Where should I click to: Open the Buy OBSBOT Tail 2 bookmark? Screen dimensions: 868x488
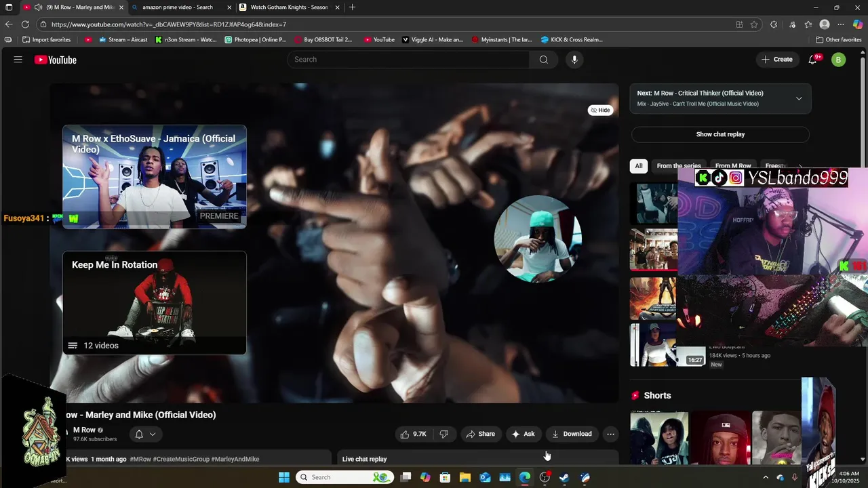pyautogui.click(x=323, y=40)
